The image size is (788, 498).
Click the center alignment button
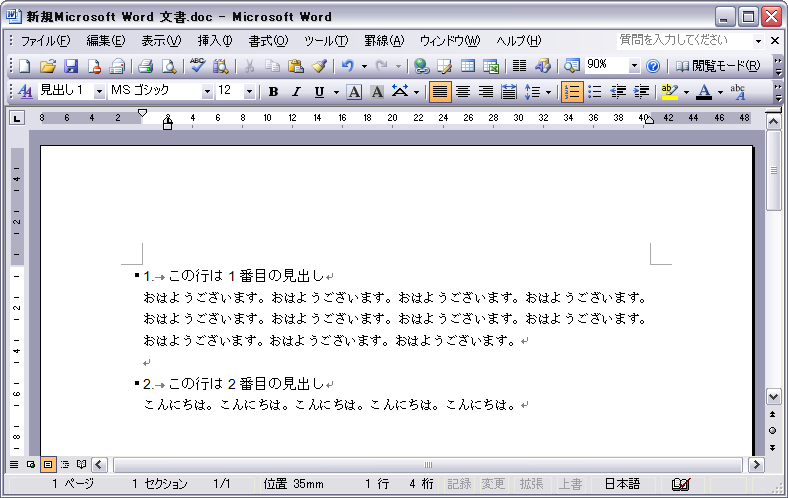pyautogui.click(x=462, y=92)
